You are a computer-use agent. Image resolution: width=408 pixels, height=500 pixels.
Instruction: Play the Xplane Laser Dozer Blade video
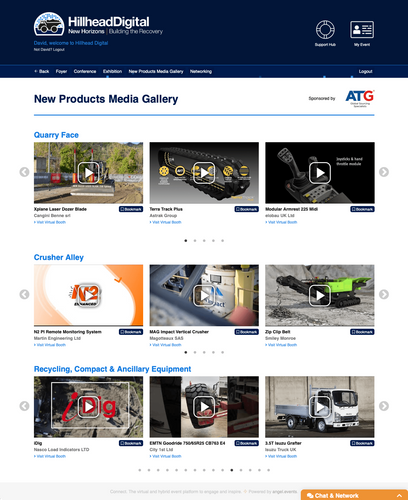(x=88, y=173)
